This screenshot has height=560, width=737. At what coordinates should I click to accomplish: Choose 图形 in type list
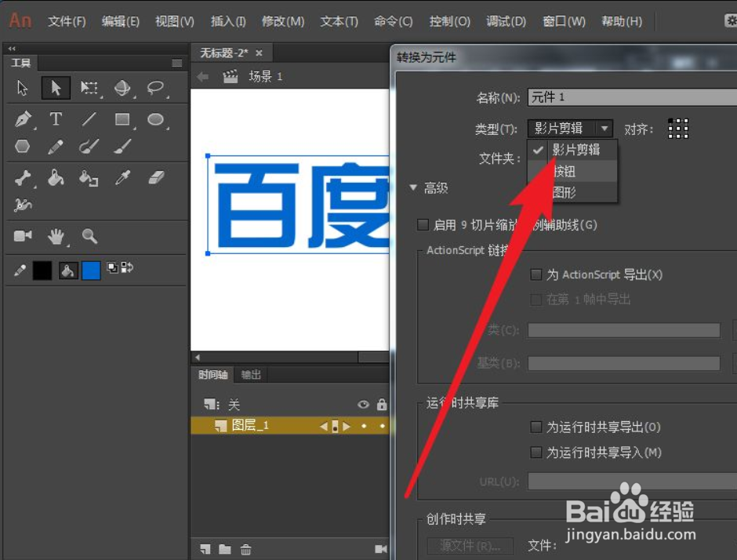click(572, 192)
